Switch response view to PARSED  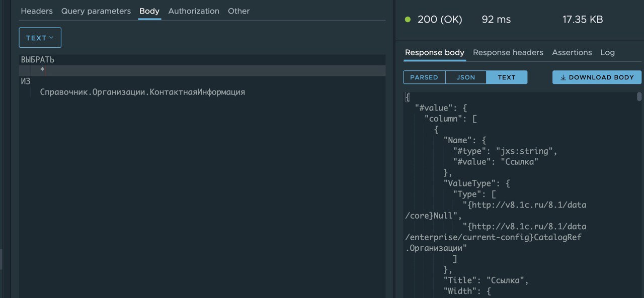424,77
